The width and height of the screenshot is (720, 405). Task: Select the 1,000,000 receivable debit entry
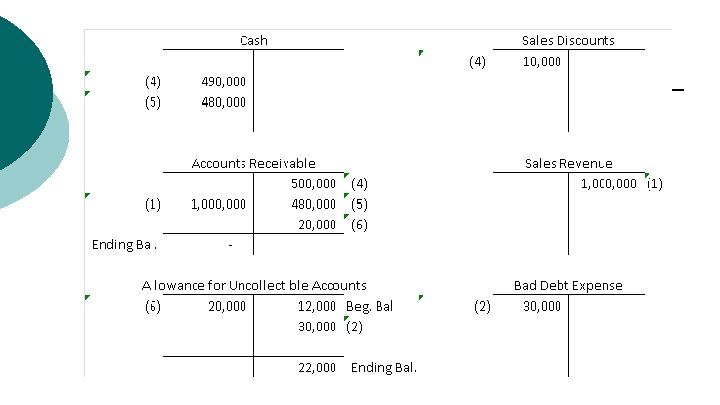click(219, 204)
